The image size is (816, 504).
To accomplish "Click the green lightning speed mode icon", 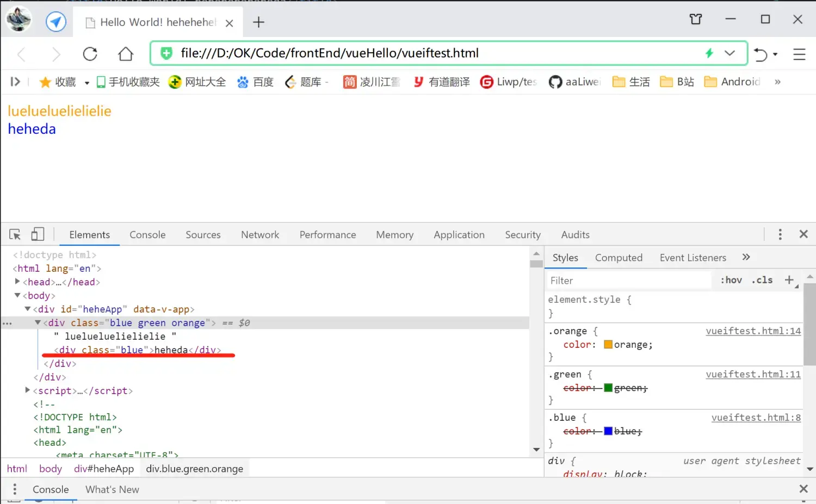I will [709, 53].
